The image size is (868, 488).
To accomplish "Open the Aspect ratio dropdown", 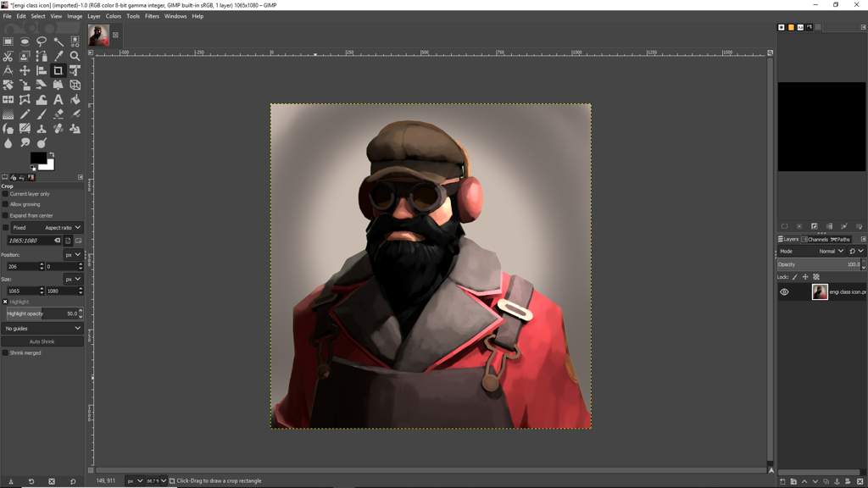I will tap(61, 227).
